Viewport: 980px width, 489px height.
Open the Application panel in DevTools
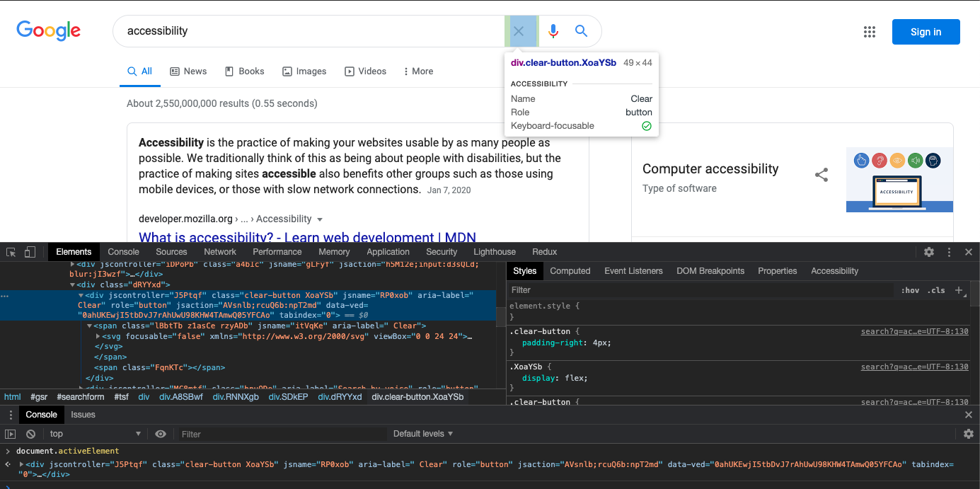388,252
